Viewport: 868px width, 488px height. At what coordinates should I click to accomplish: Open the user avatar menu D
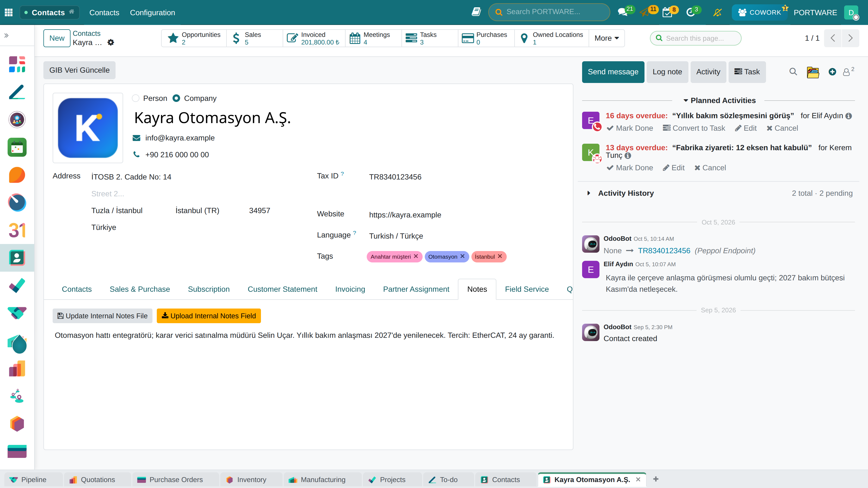[851, 12]
